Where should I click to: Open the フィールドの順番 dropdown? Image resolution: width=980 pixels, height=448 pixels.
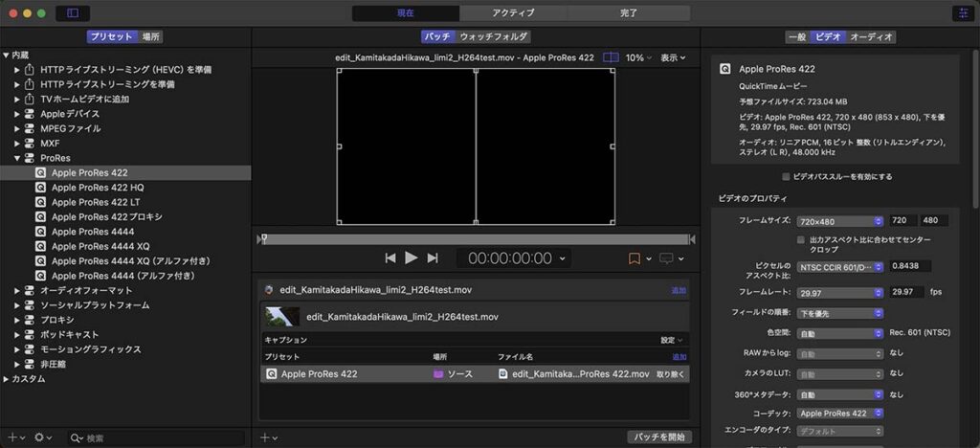tap(839, 313)
